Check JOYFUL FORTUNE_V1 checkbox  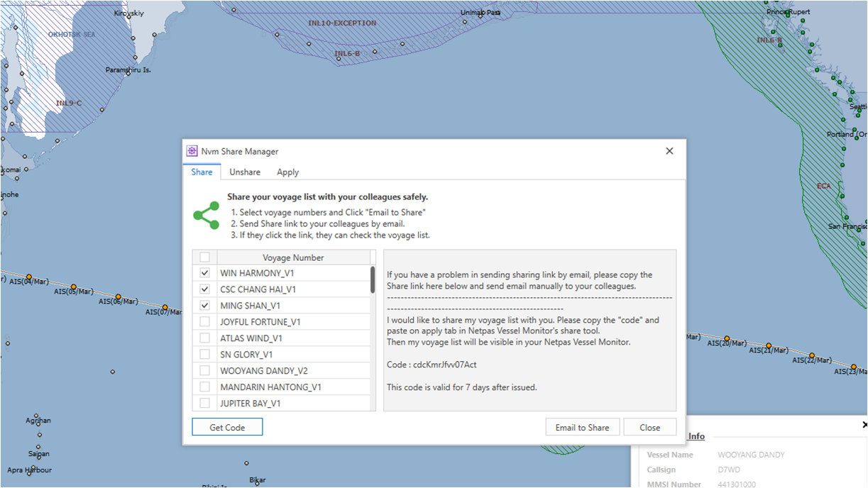204,322
